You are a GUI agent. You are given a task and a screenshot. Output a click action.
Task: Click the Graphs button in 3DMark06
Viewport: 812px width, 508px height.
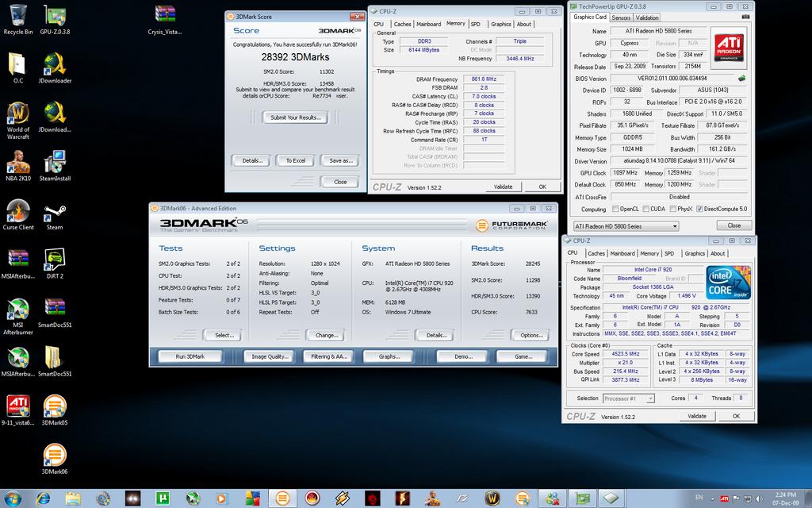(389, 356)
